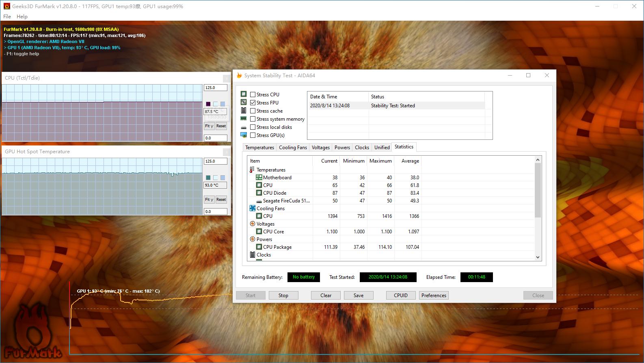Click the thermometer icon beside Temperatures

(252, 170)
